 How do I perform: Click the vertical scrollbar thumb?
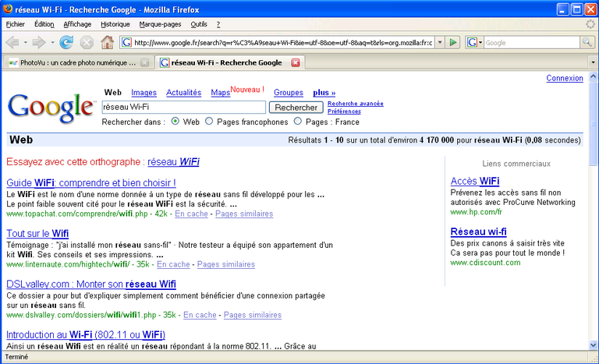(594, 123)
